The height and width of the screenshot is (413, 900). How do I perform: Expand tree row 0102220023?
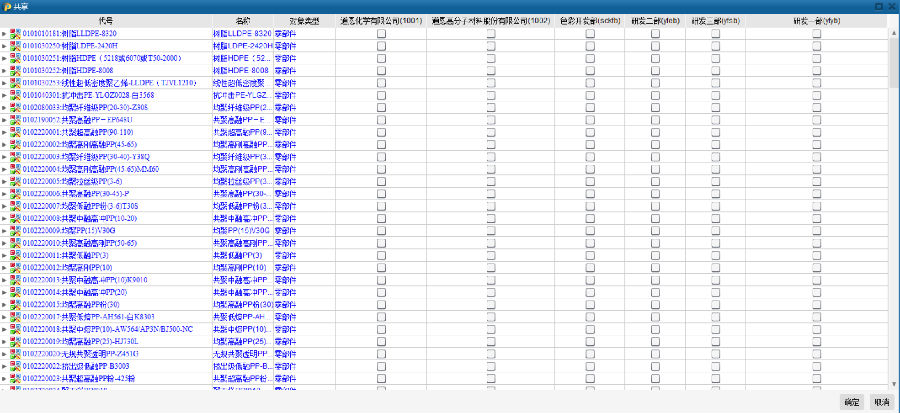coord(5,379)
